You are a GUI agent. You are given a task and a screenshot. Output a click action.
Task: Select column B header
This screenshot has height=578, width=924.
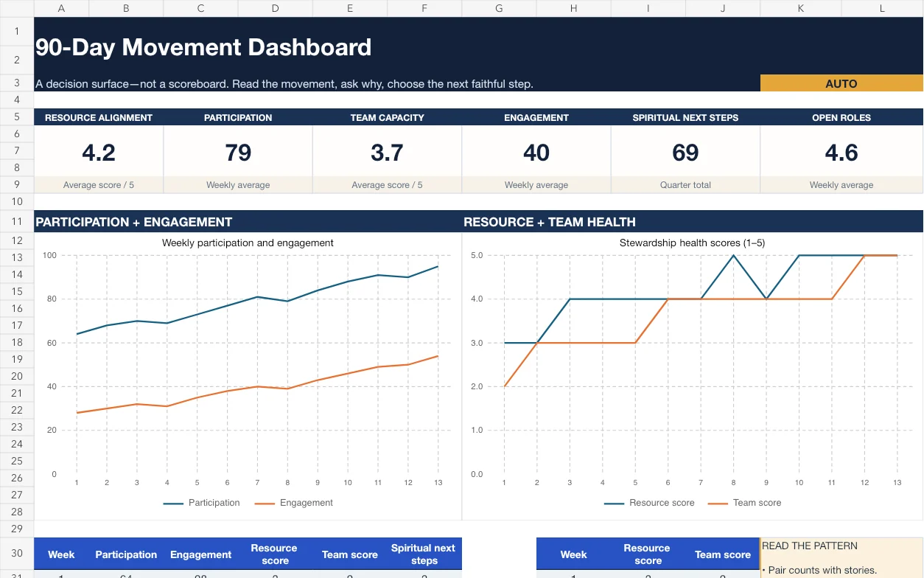coord(126,8)
